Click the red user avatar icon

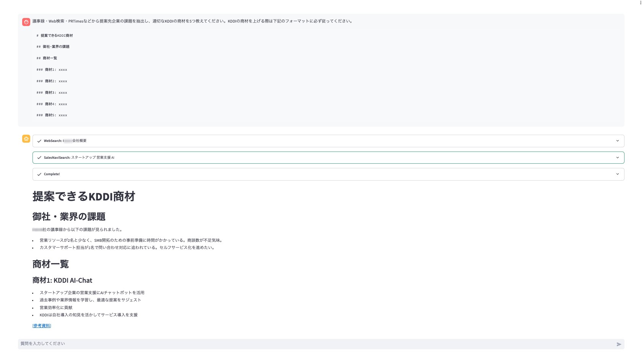(x=26, y=22)
